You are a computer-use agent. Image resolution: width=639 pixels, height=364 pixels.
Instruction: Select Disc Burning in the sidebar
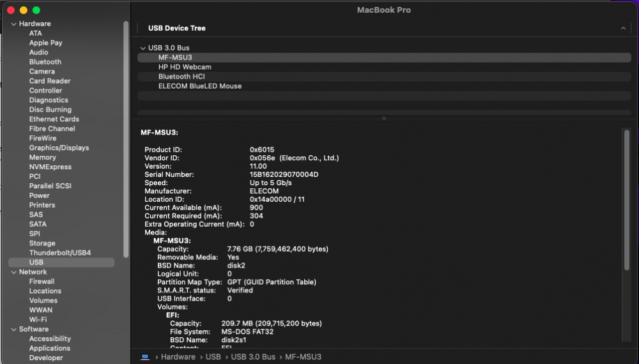point(50,110)
